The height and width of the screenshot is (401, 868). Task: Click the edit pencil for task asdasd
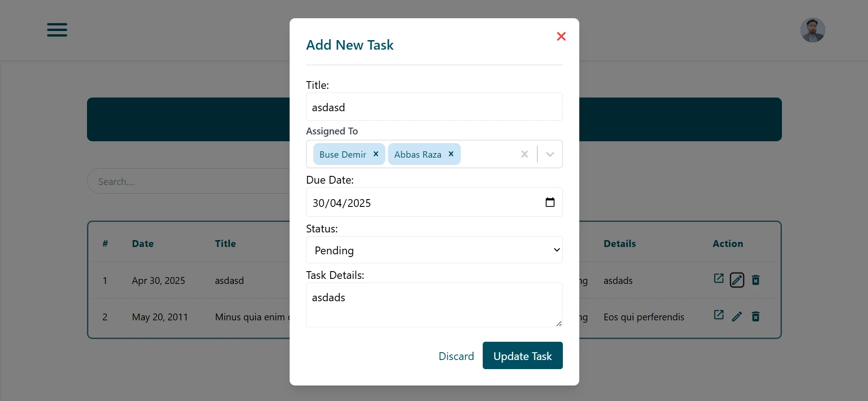click(737, 280)
